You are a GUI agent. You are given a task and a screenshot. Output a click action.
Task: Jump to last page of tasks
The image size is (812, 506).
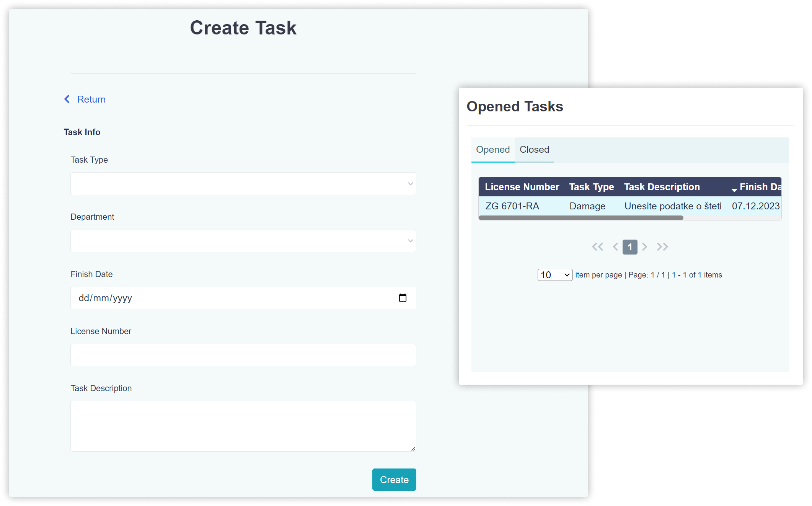click(x=662, y=247)
